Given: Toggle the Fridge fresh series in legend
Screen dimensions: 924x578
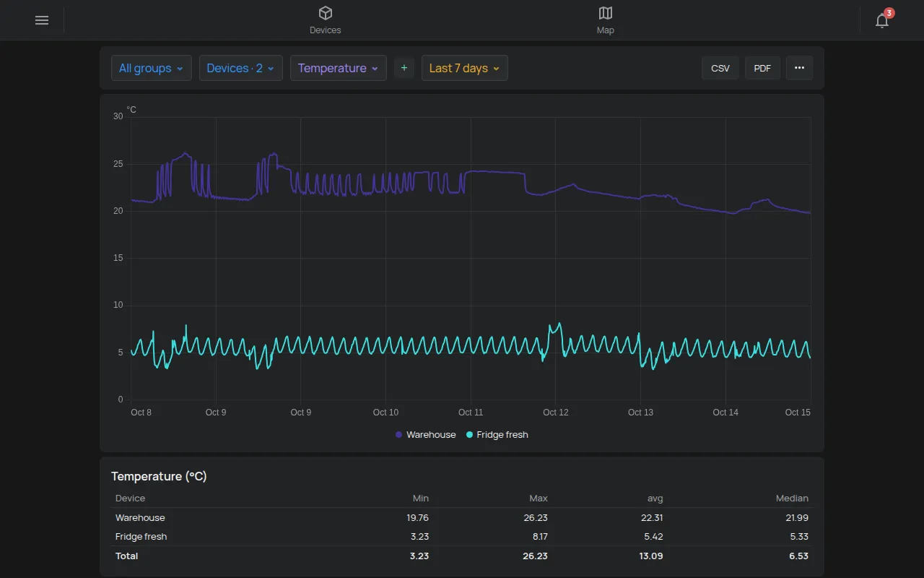Looking at the screenshot, I should click(x=497, y=435).
